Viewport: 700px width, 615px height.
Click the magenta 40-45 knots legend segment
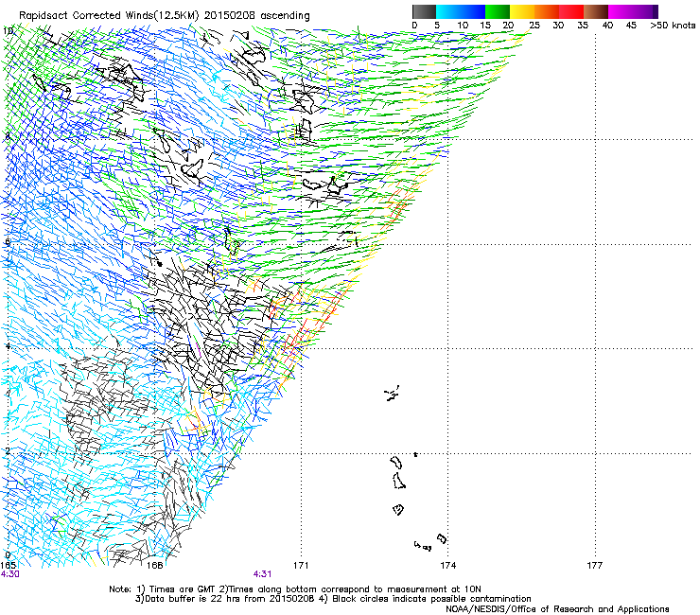click(621, 11)
